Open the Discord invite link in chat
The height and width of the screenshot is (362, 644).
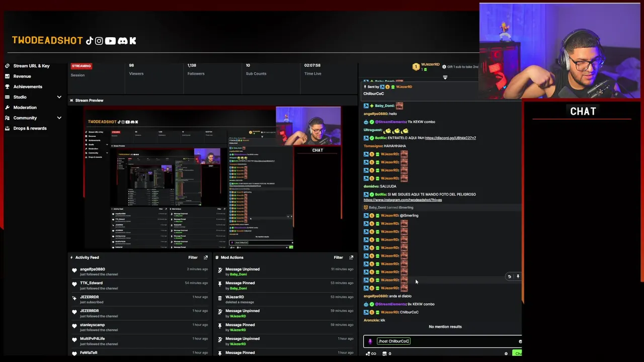point(450,138)
